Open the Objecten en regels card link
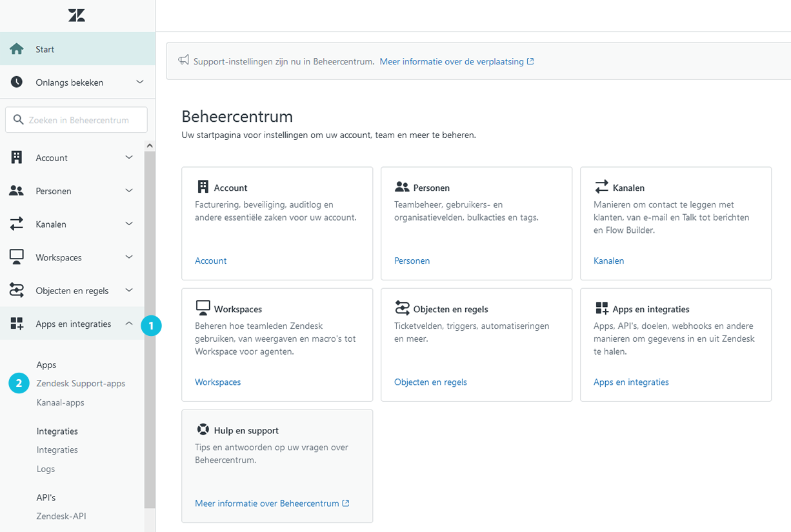Viewport: 791px width, 532px height. [x=431, y=382]
